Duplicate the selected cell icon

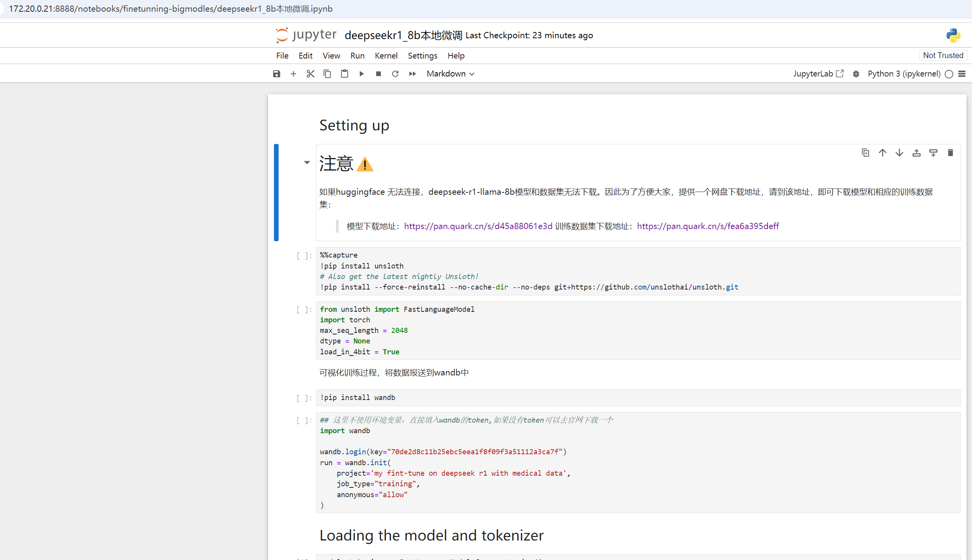click(x=865, y=153)
